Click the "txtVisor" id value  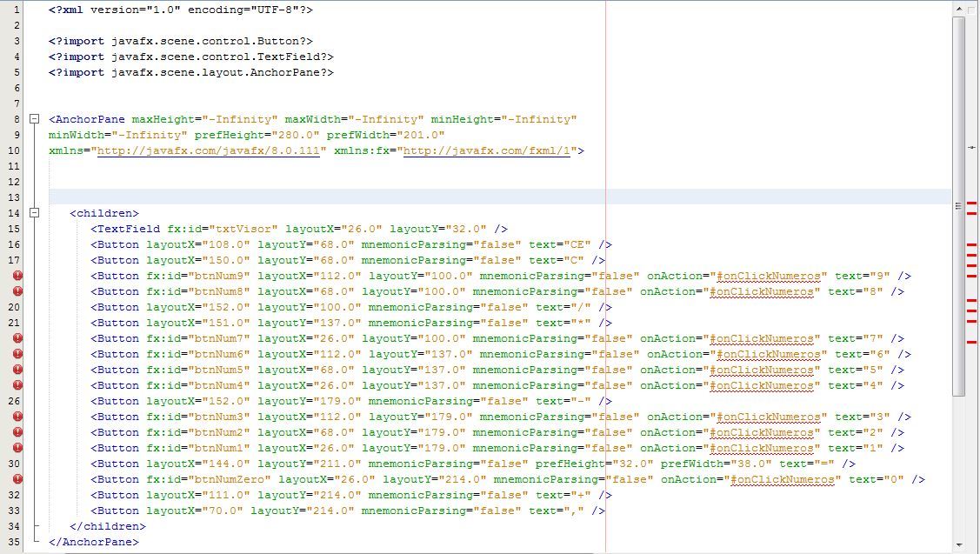pos(243,229)
